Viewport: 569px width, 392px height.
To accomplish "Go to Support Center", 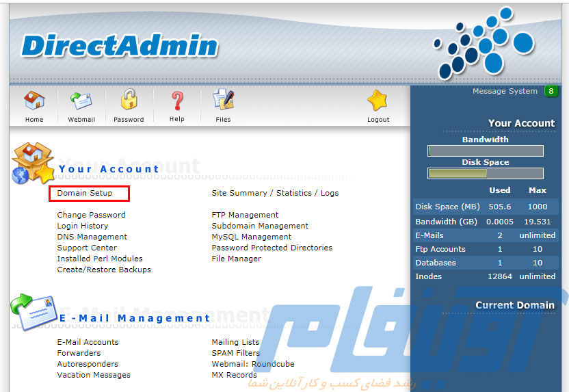I will tap(87, 248).
